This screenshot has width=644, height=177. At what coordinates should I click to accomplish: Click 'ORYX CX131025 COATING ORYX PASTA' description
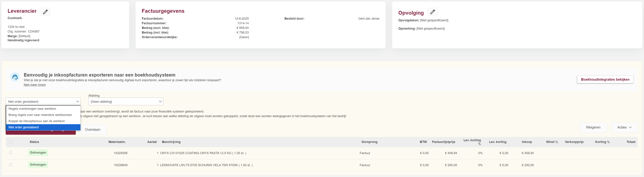[203, 153]
